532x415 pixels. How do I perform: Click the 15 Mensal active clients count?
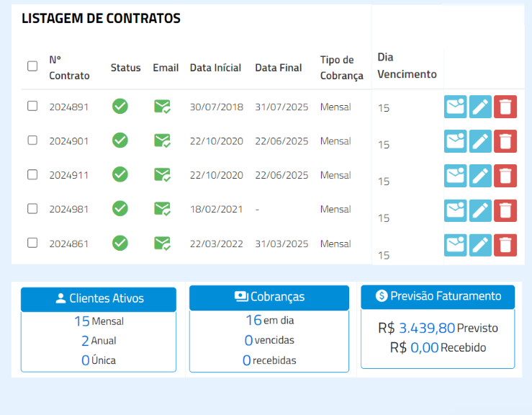tap(99, 321)
